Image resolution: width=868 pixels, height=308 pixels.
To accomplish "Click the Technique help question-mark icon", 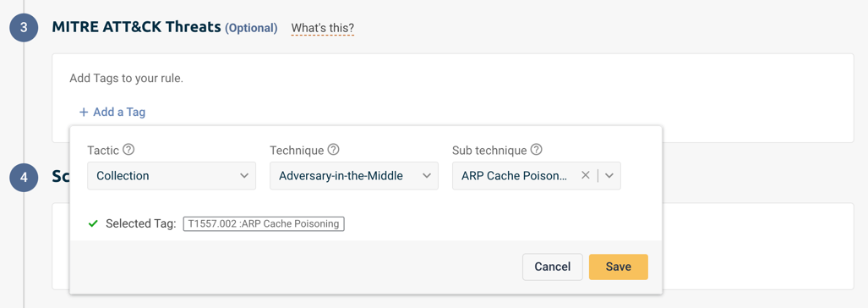I will 333,150.
